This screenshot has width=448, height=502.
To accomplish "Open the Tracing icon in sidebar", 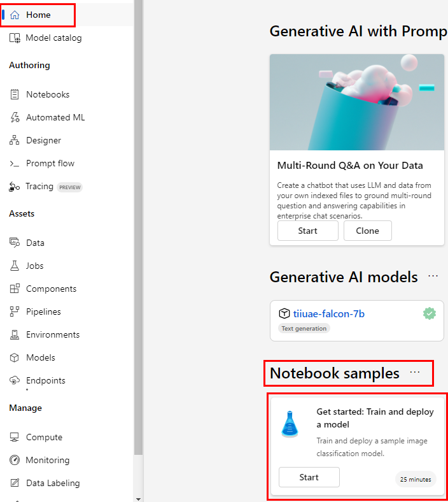I will pyautogui.click(x=15, y=187).
